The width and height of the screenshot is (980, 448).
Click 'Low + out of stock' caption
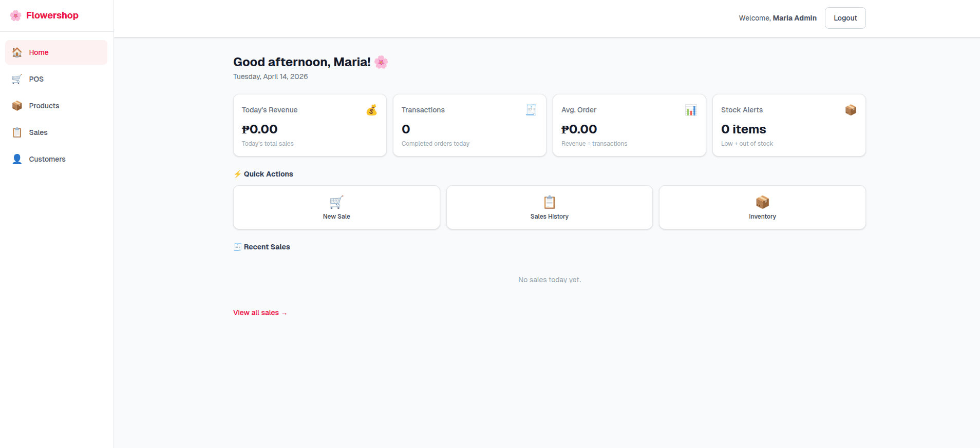tap(747, 144)
